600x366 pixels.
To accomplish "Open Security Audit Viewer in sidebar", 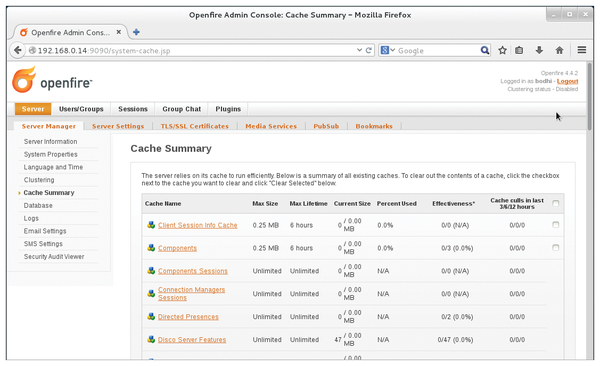I will [54, 257].
